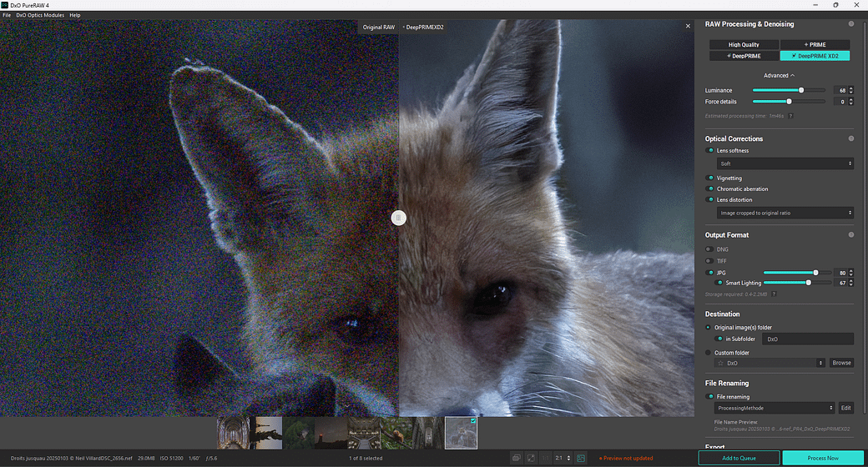The image size is (868, 467).
Task: Click the processing time help question mark
Action: tap(790, 116)
